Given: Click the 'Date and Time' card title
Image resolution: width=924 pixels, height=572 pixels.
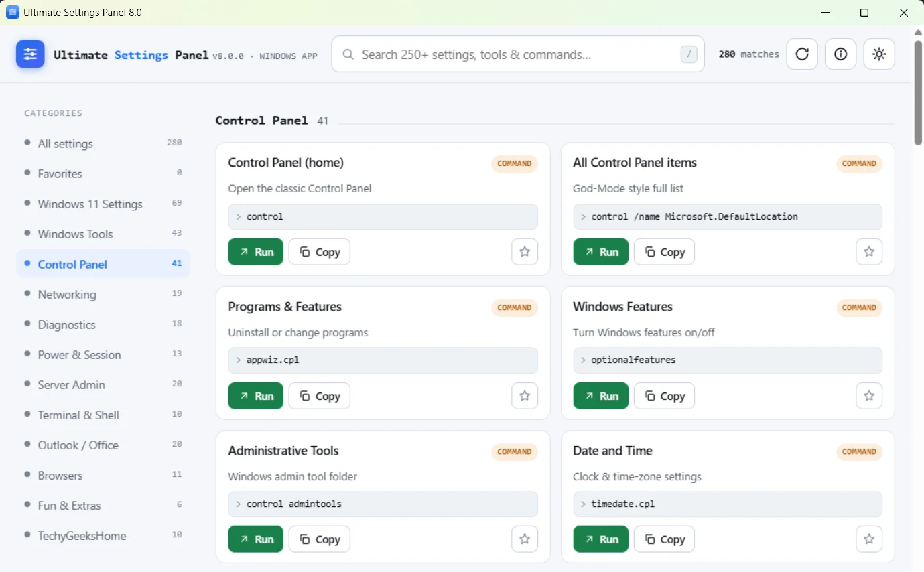Looking at the screenshot, I should point(613,451).
